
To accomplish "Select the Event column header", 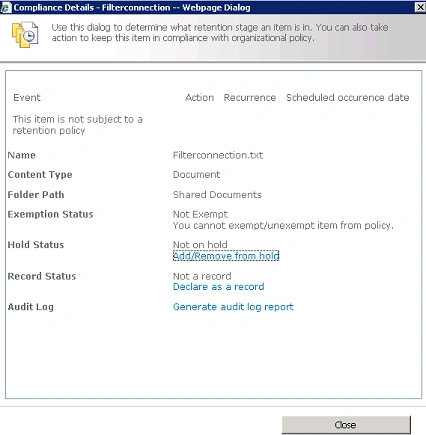I will pyautogui.click(x=27, y=98).
